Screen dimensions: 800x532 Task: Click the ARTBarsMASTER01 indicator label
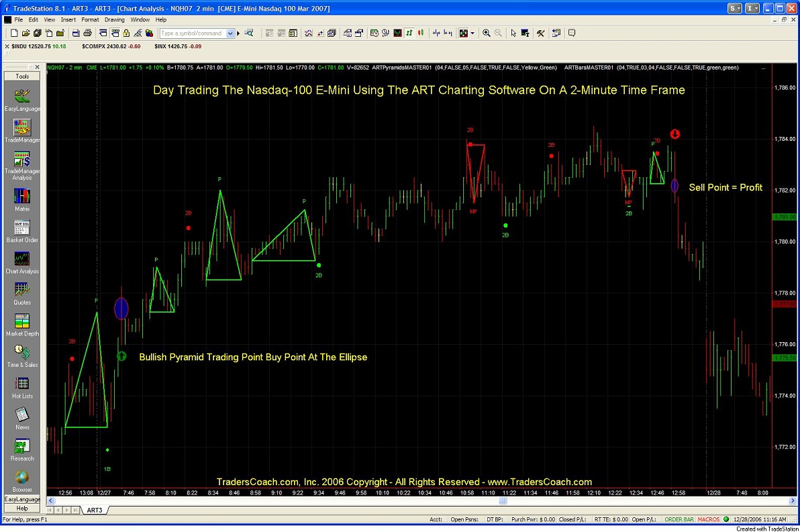point(589,67)
